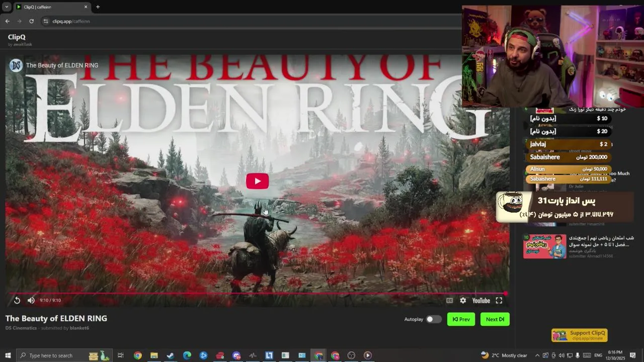Viewport: 644px width, 362px height.
Task: Click the browser back arrow
Action: [x=7, y=21]
